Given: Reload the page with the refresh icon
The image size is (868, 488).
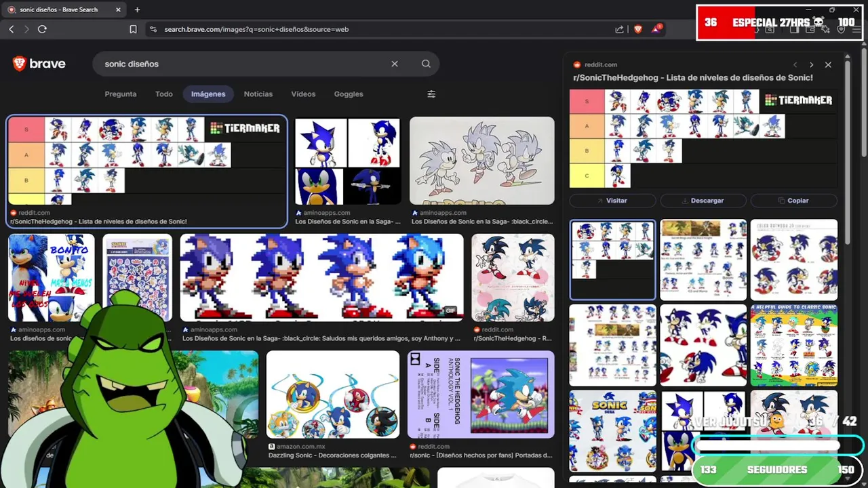Looking at the screenshot, I should (42, 29).
